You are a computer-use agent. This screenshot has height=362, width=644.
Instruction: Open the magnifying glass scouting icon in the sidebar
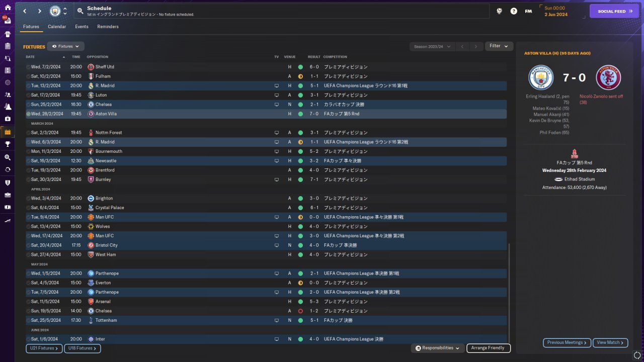click(8, 157)
